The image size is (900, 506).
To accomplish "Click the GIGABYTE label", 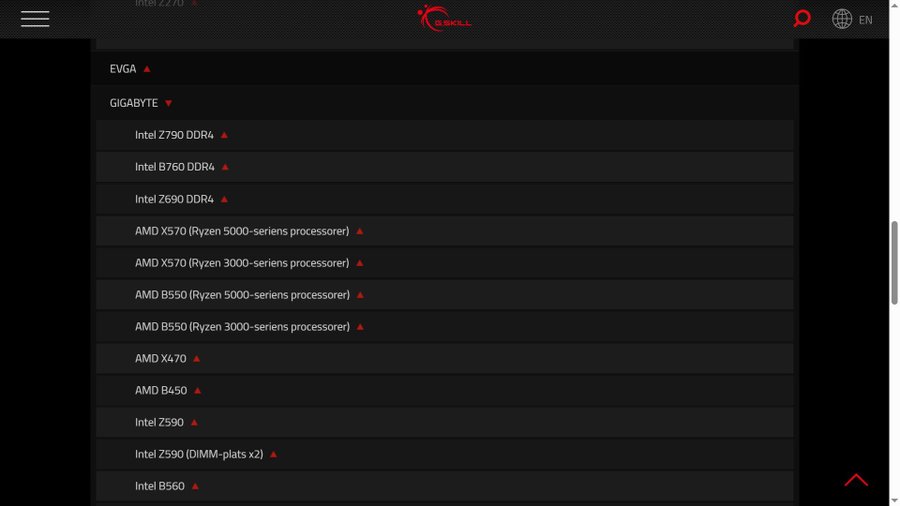I will coord(134,103).
